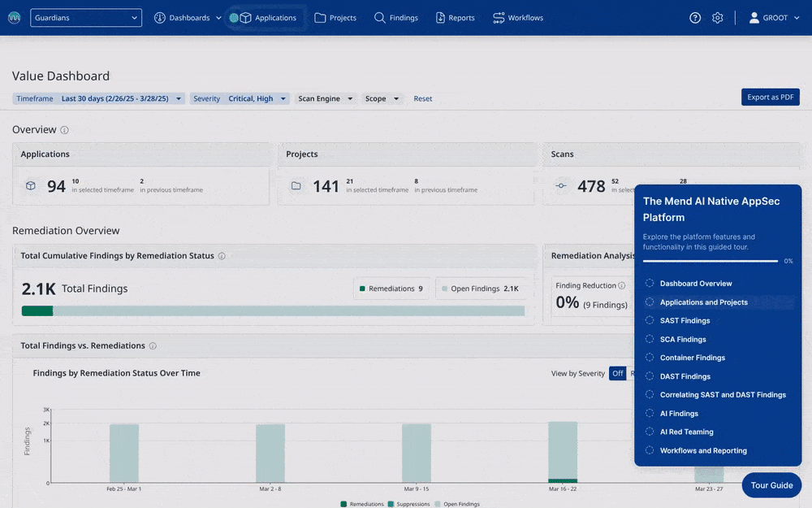Click the Reset filters link
Image resolution: width=812 pixels, height=508 pixels.
coord(423,99)
